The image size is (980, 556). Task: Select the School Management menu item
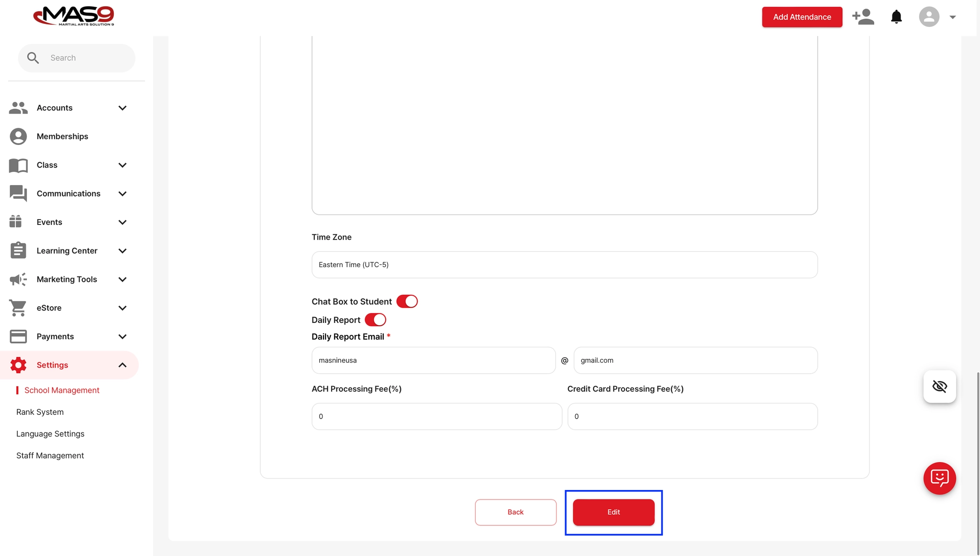click(61, 390)
